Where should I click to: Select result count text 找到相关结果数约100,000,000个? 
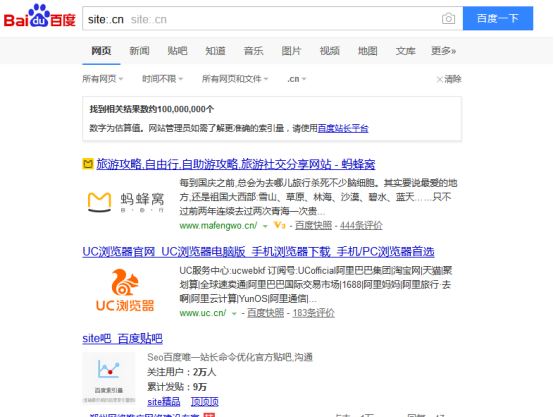152,109
